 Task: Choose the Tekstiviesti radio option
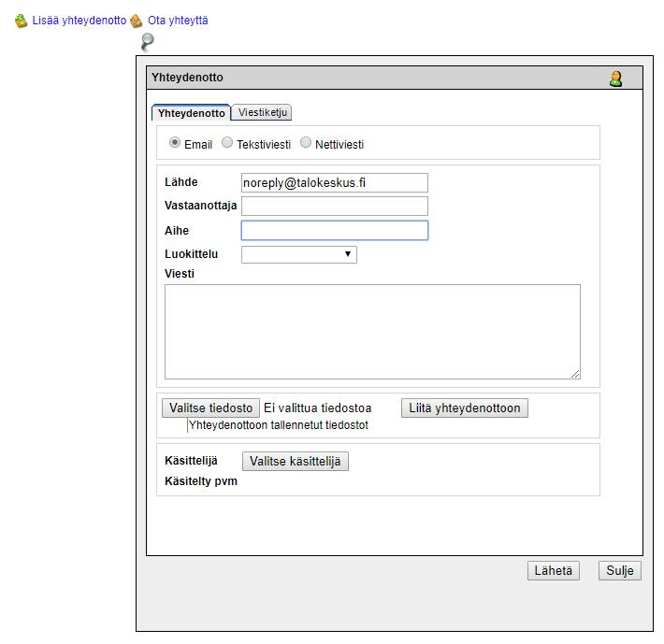(227, 143)
